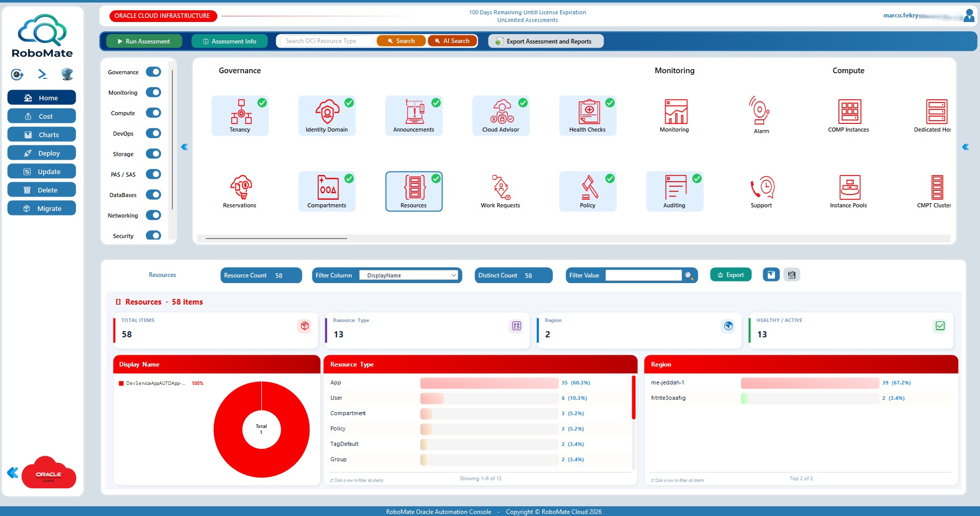Toggle the Networking switch

pyautogui.click(x=153, y=215)
